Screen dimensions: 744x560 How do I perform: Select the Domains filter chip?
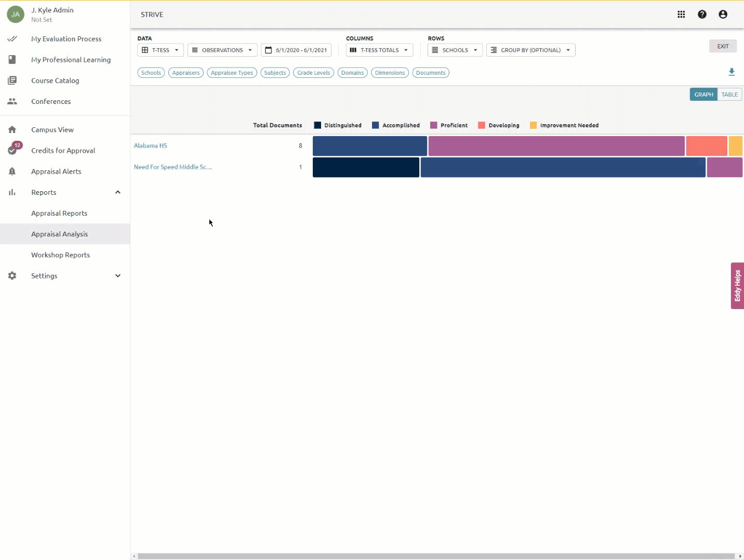click(x=353, y=73)
